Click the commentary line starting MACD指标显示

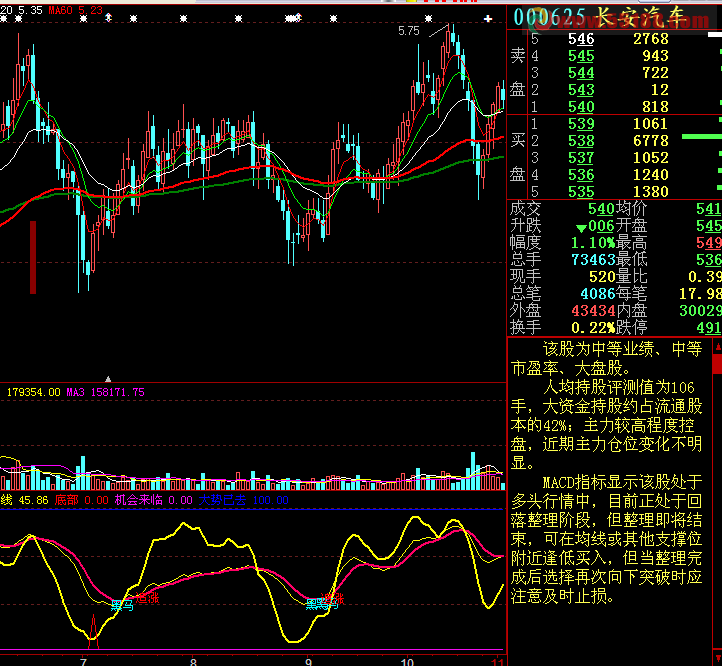click(622, 482)
